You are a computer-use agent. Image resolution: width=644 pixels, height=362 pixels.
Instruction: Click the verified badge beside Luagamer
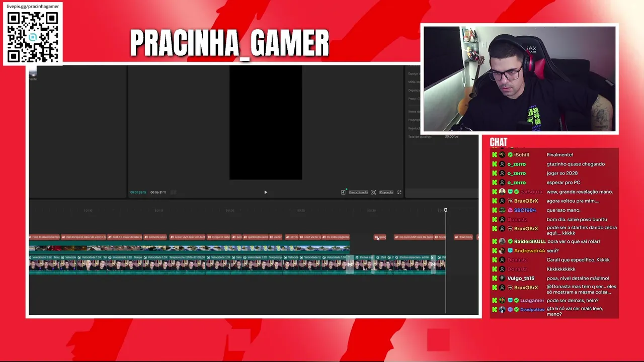[516, 301]
